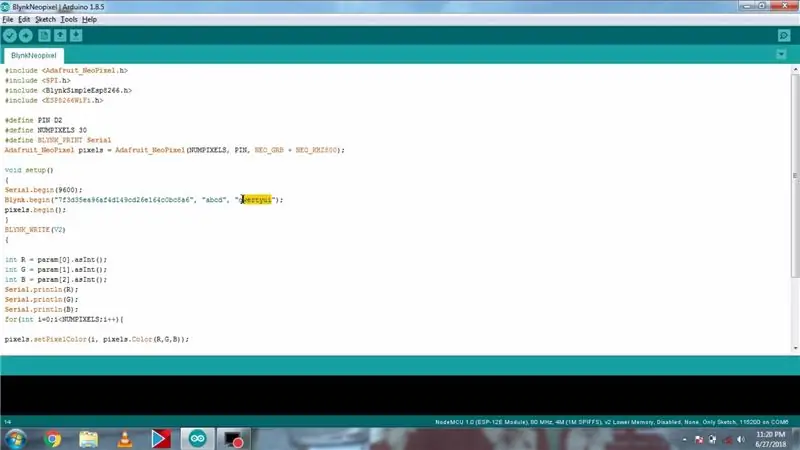
Task: Click the "pixels.setPixelColor" line
Action: 97,339
